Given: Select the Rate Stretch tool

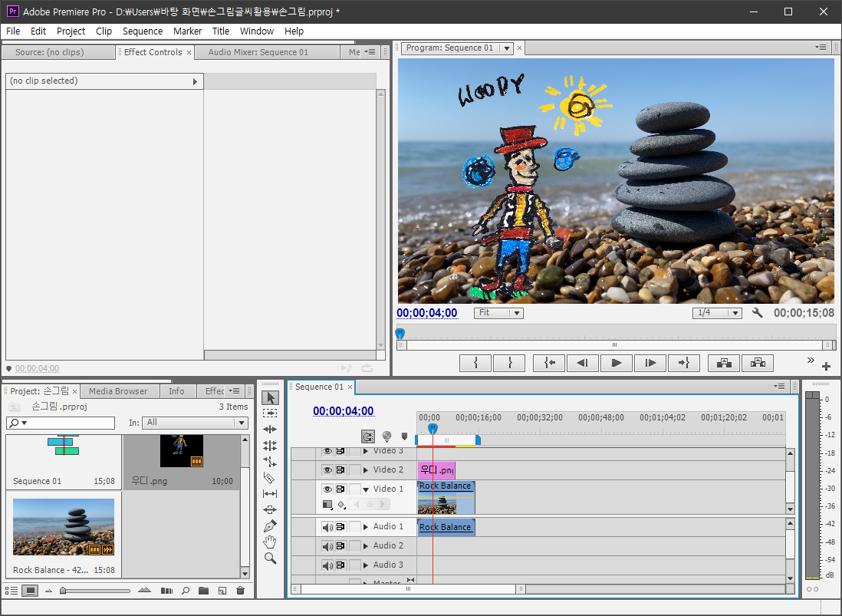Looking at the screenshot, I should click(270, 461).
